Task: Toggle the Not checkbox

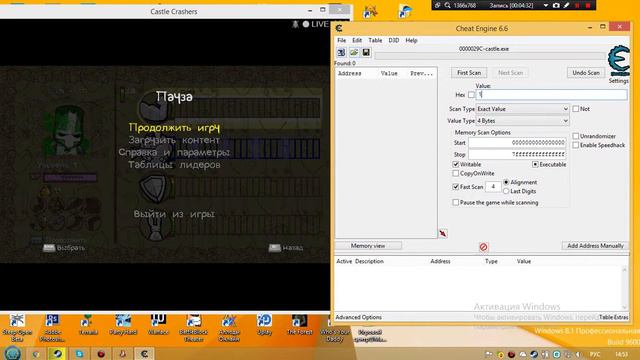Action: pyautogui.click(x=576, y=109)
